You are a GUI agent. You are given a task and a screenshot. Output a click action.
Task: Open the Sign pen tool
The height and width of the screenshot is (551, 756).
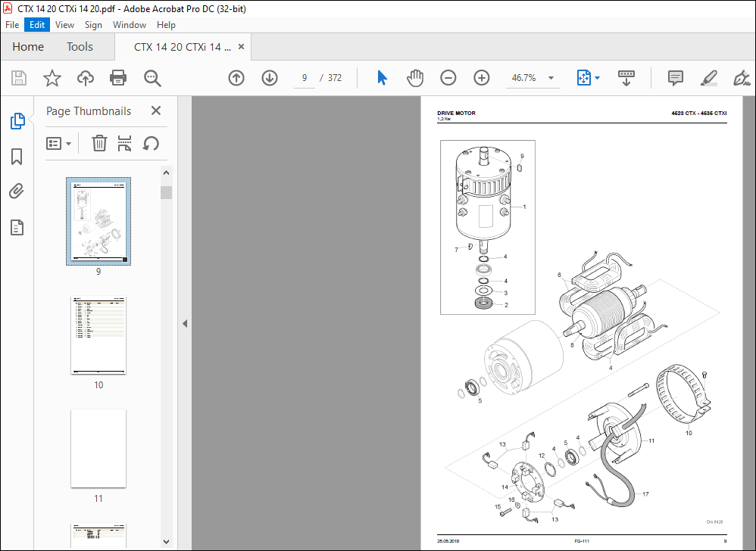point(742,78)
